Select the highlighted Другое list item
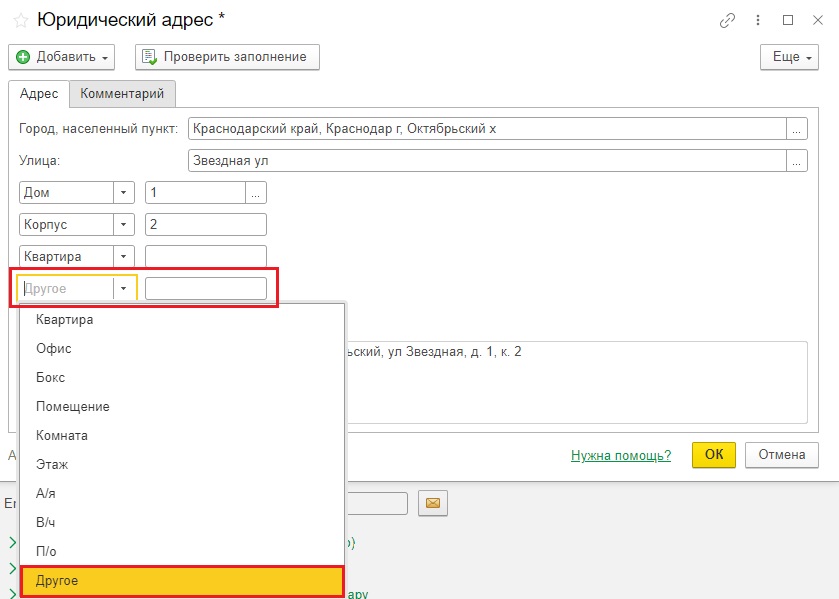 point(182,581)
